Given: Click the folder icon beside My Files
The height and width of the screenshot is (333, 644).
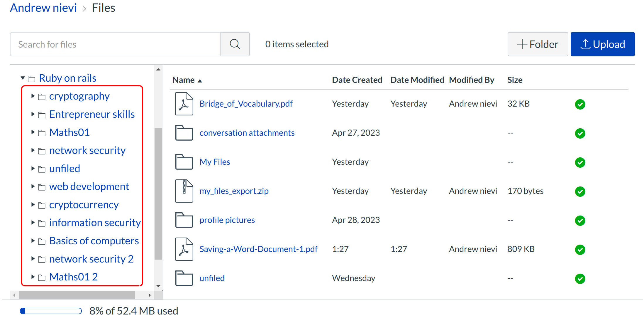Looking at the screenshot, I should point(184,162).
